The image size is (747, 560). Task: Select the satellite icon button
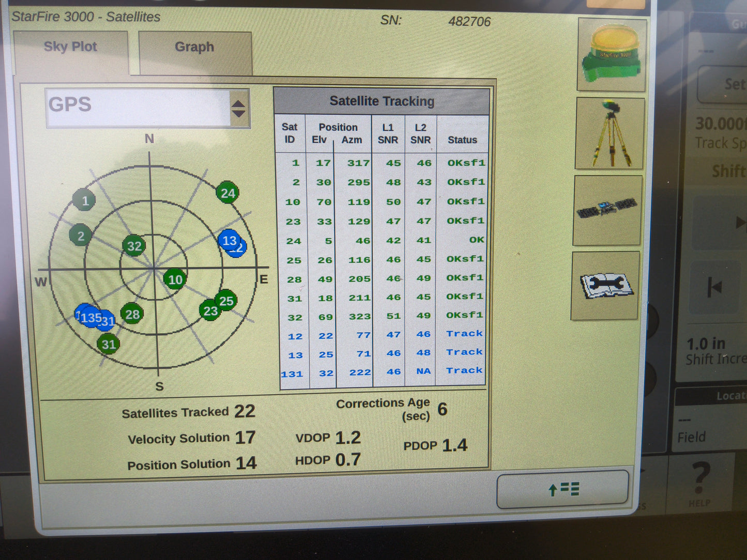pos(607,210)
